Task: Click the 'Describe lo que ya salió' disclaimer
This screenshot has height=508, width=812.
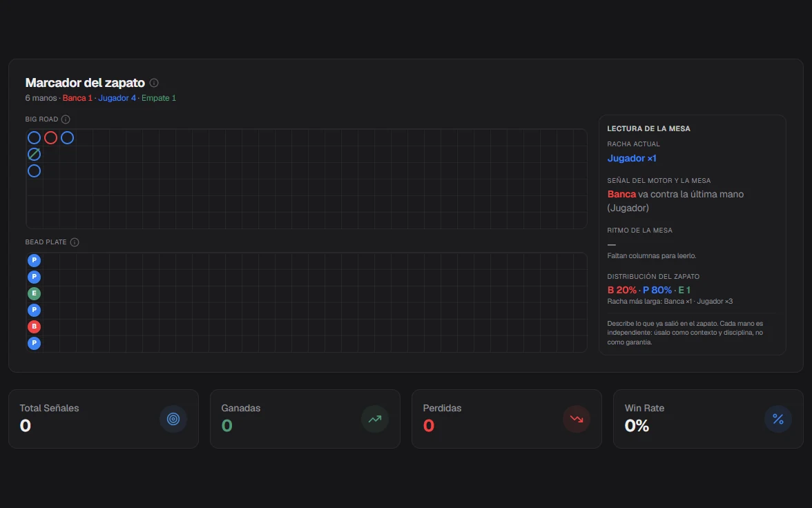Action: tap(685, 333)
